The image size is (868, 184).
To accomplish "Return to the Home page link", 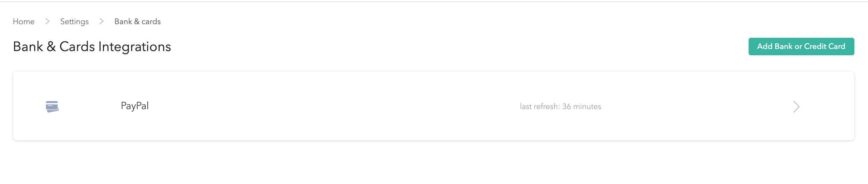I will click(24, 21).
